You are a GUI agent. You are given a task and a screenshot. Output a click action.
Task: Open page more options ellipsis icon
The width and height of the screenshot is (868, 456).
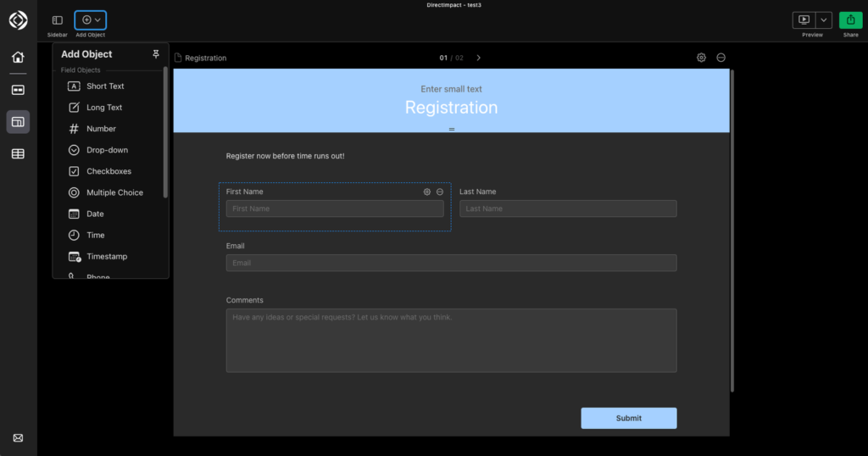(x=721, y=58)
